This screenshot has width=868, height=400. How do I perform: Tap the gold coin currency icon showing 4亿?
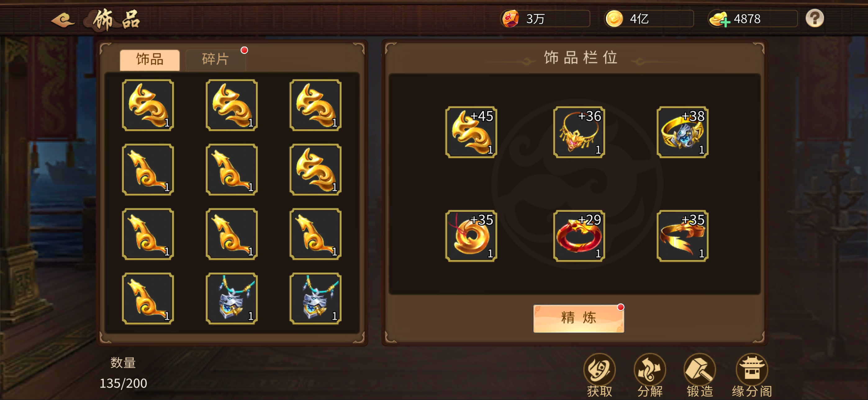(x=614, y=19)
